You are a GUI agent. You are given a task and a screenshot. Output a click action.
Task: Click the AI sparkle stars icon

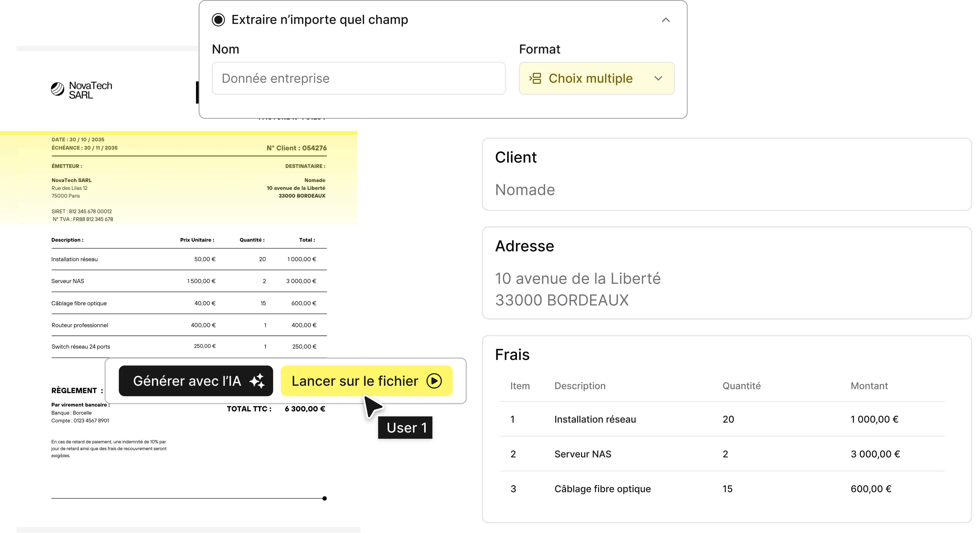(257, 381)
